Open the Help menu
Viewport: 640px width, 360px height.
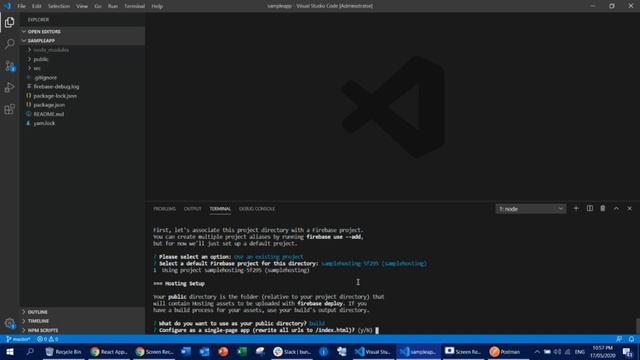click(157, 6)
